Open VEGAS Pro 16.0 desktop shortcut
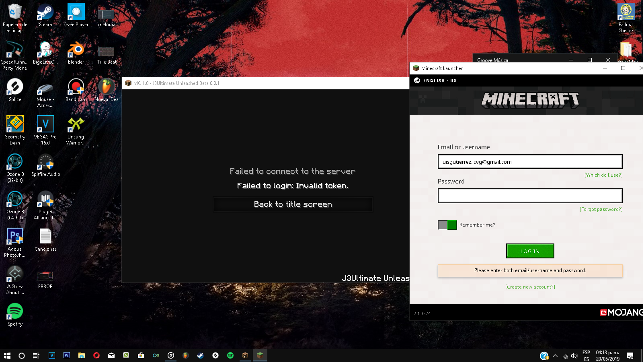The width and height of the screenshot is (644, 363). [45, 130]
